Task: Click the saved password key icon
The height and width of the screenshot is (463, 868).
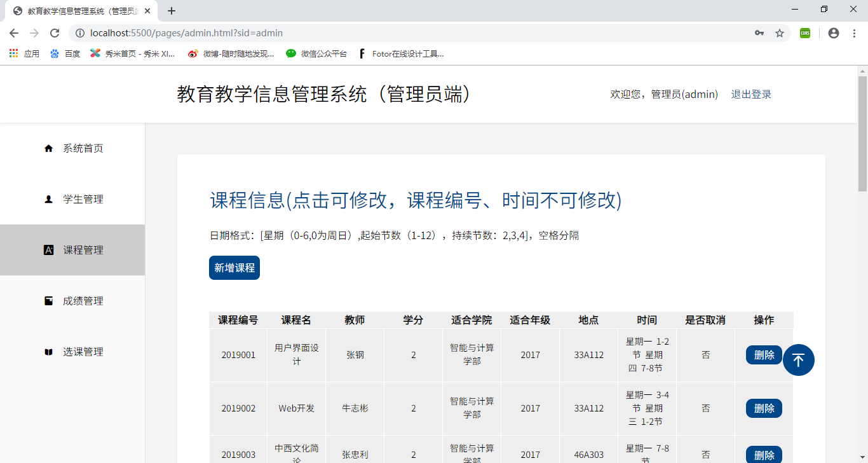Action: click(x=759, y=33)
